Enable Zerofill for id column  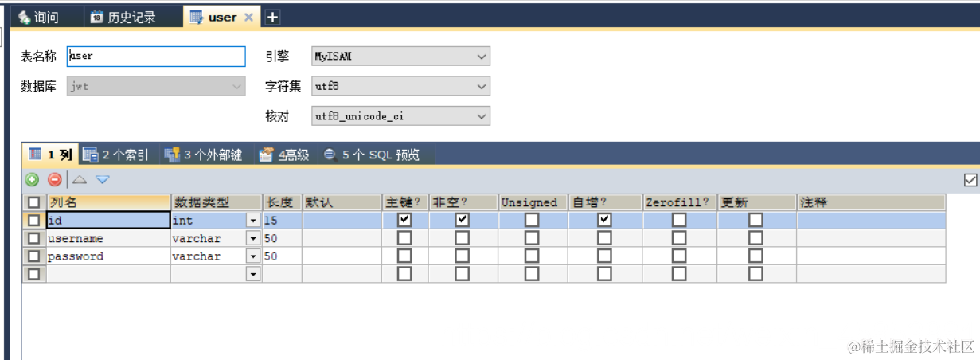click(x=679, y=220)
